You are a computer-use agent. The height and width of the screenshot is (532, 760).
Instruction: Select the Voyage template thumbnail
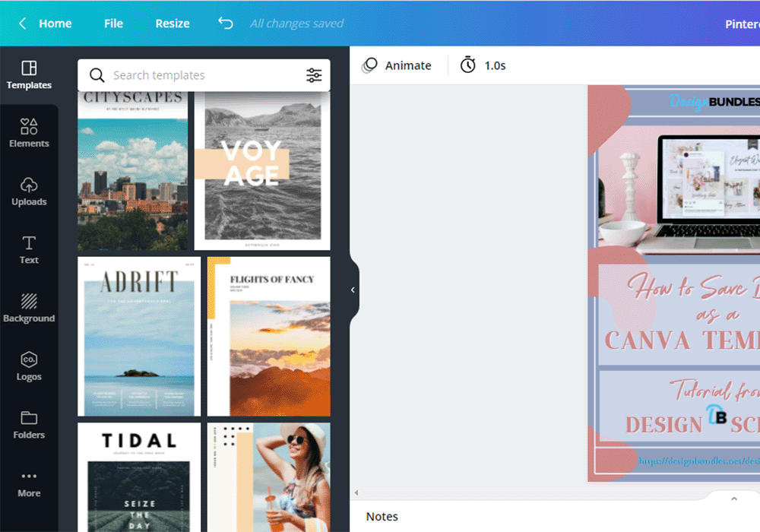pyautogui.click(x=262, y=170)
